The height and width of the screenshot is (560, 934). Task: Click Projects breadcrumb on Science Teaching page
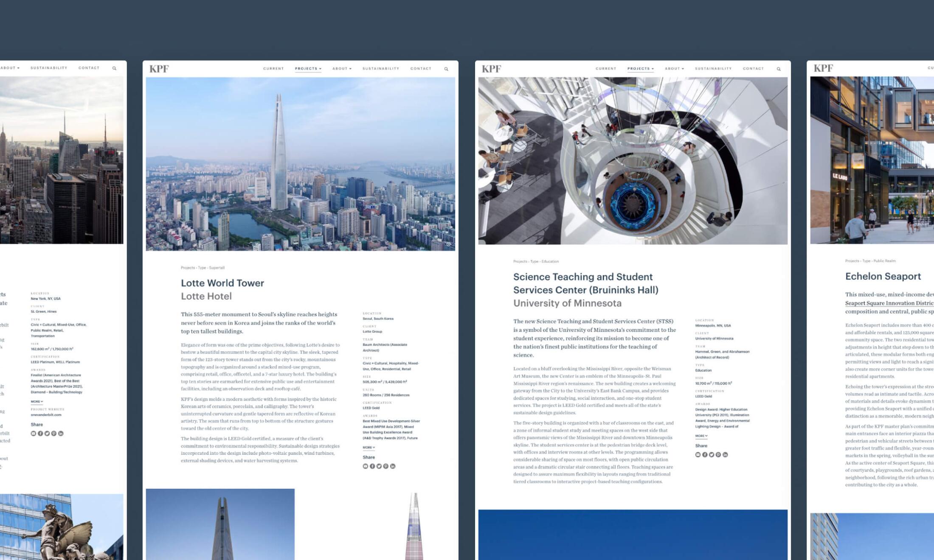520,261
